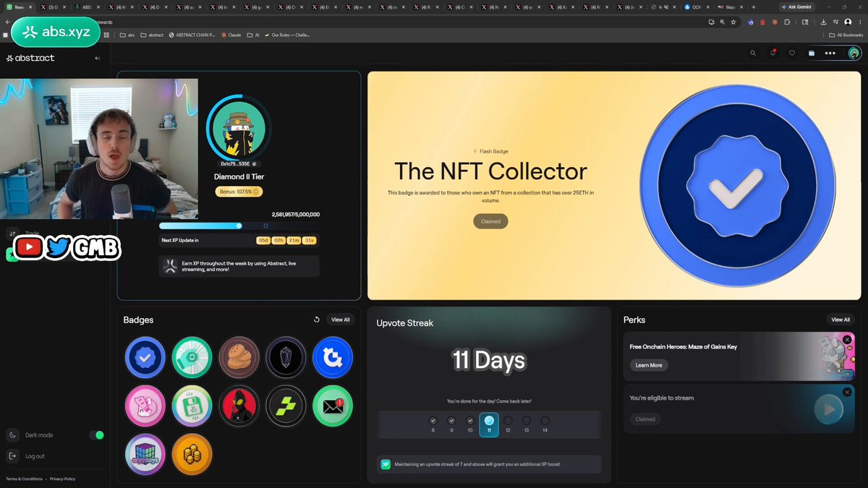
Task: Open Chrome zoom magnifier icon in address bar
Action: coord(722,22)
